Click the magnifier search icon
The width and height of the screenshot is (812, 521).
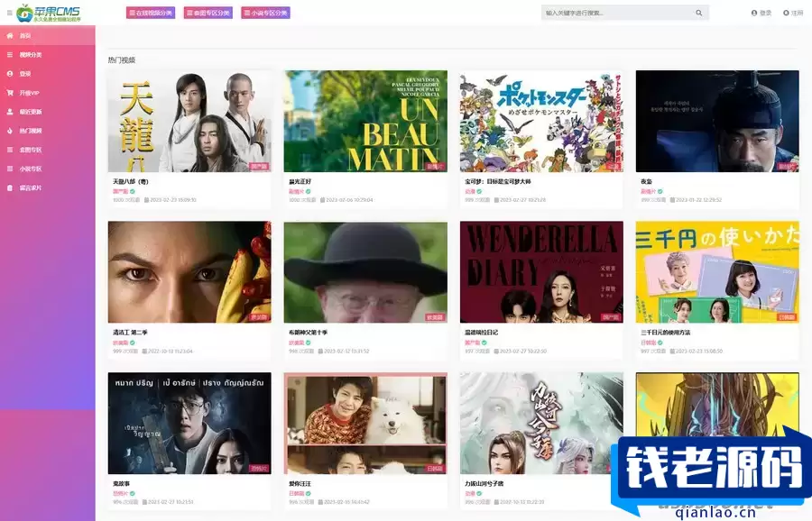coord(699,13)
